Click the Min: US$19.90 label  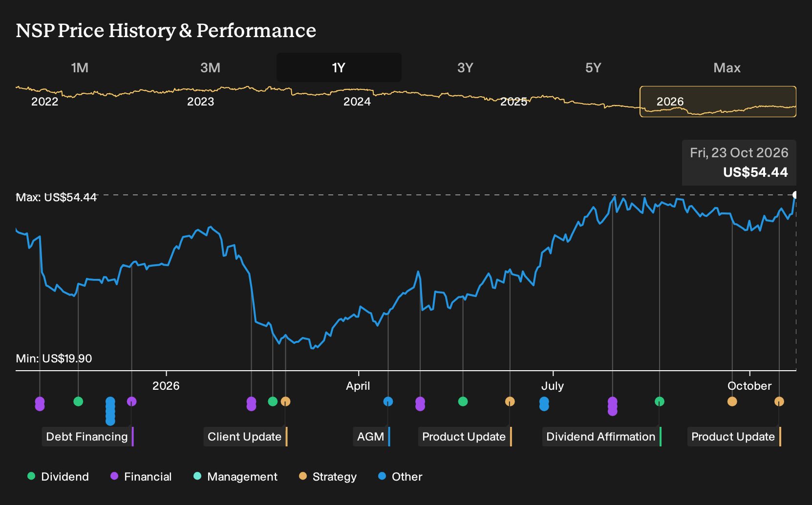54,358
